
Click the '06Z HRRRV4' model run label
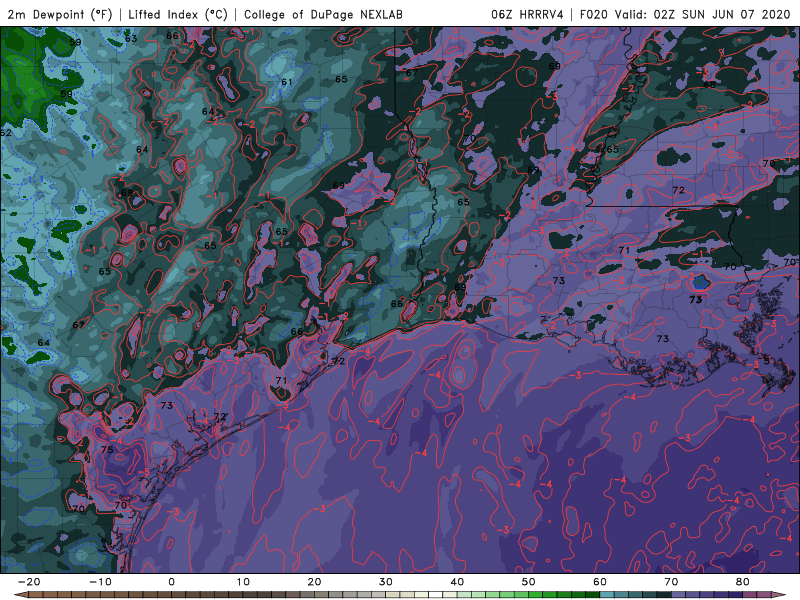[527, 14]
